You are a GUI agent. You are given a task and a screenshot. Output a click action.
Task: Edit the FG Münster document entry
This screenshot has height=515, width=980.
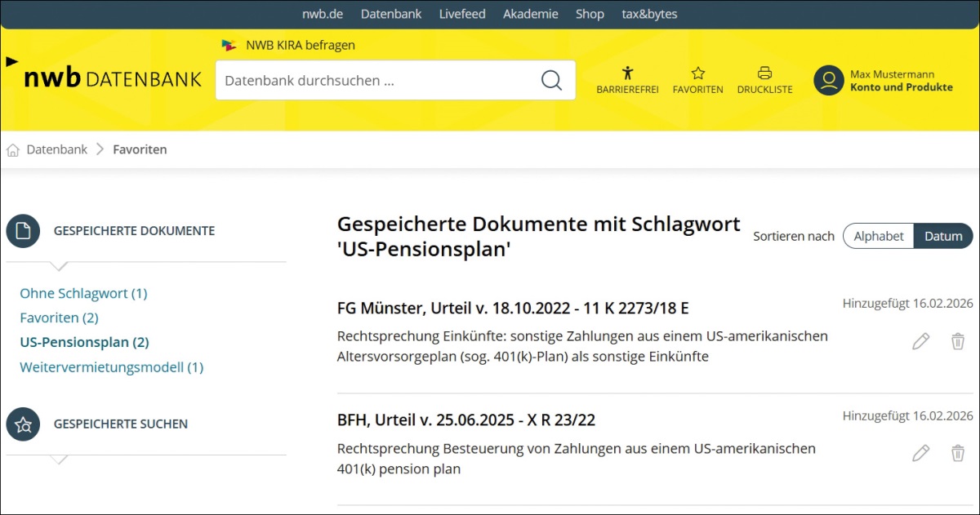coord(920,341)
